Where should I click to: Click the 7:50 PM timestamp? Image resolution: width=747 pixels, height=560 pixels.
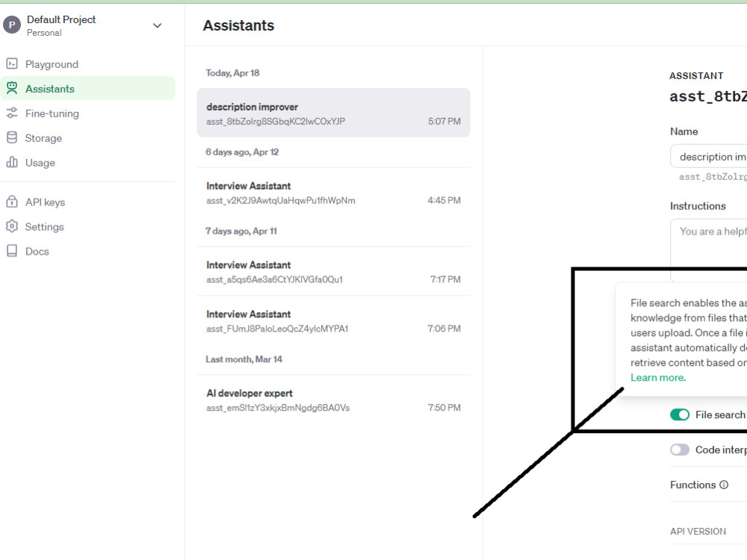tap(444, 408)
